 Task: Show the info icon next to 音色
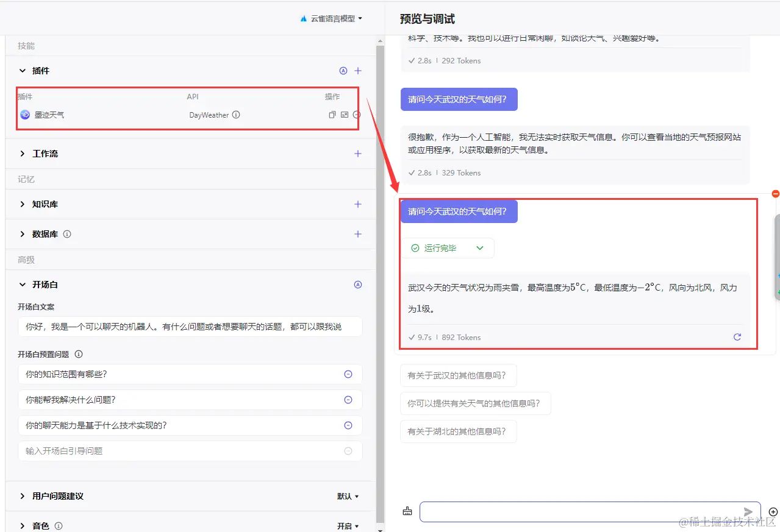tap(59, 526)
